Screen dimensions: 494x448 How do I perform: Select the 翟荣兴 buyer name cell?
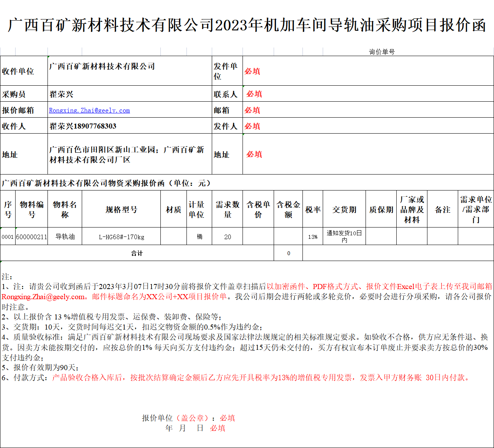(130, 94)
